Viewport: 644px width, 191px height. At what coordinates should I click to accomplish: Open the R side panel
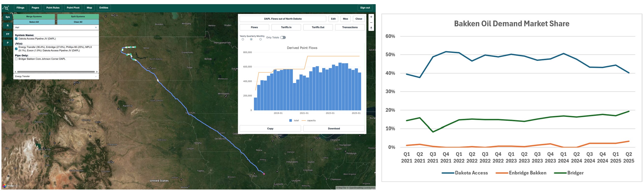tap(8, 26)
